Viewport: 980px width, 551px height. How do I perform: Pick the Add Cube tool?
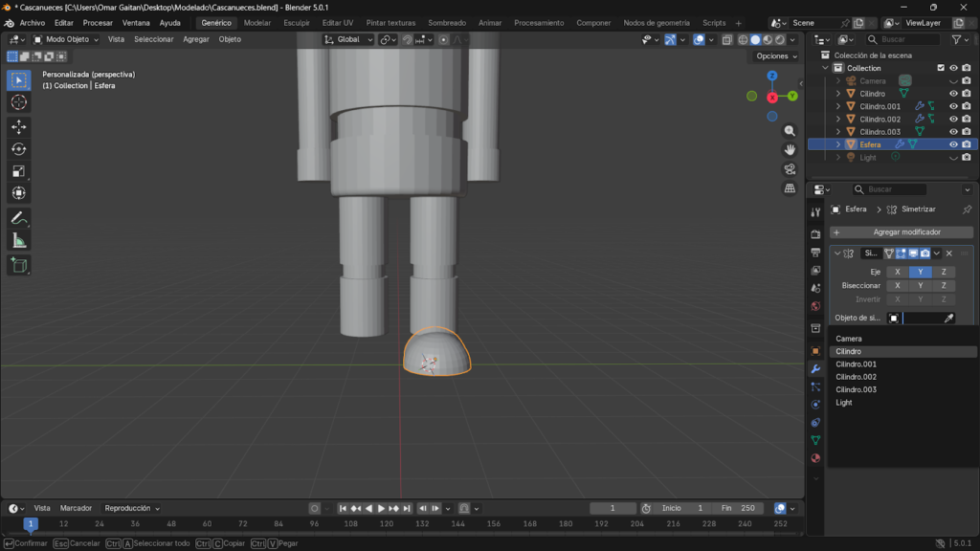(19, 265)
